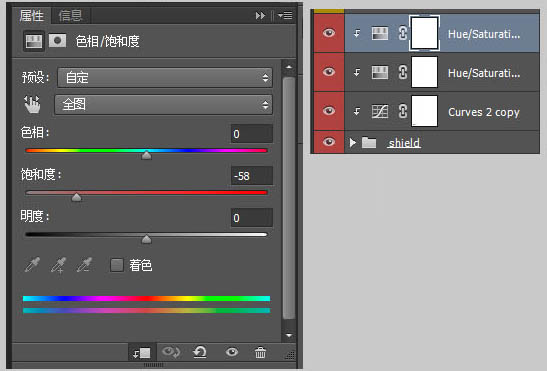The width and height of the screenshot is (547, 371).
Task: Select the layer mask icon in Properties
Action: [x=58, y=41]
